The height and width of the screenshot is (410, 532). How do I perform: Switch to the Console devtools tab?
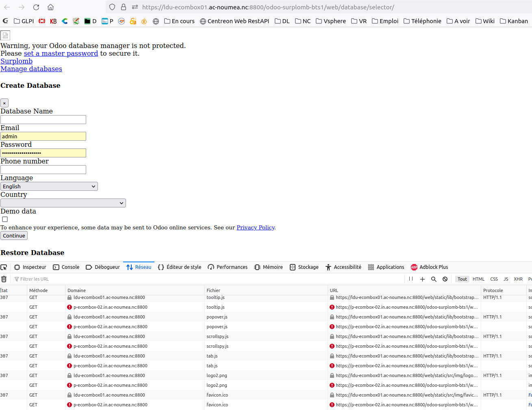(x=66, y=267)
